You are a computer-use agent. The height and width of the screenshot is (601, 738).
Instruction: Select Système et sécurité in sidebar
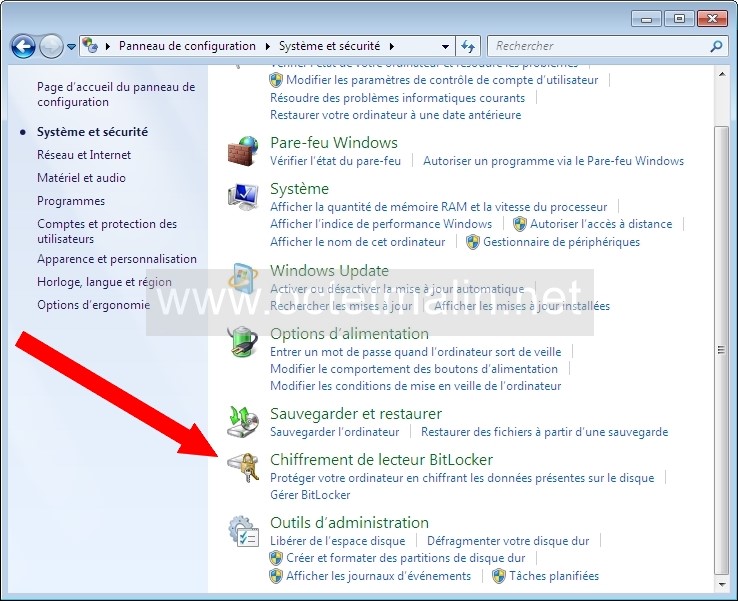pos(92,132)
